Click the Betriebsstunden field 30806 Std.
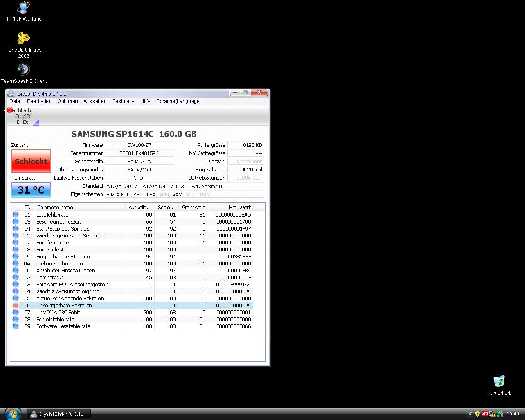This screenshot has width=525, height=420. coord(246,178)
